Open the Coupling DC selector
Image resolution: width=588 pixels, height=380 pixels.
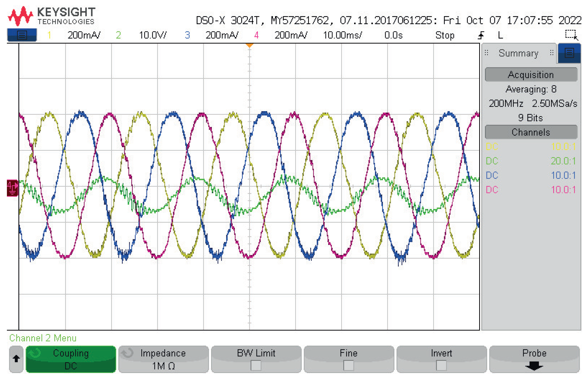(71, 359)
